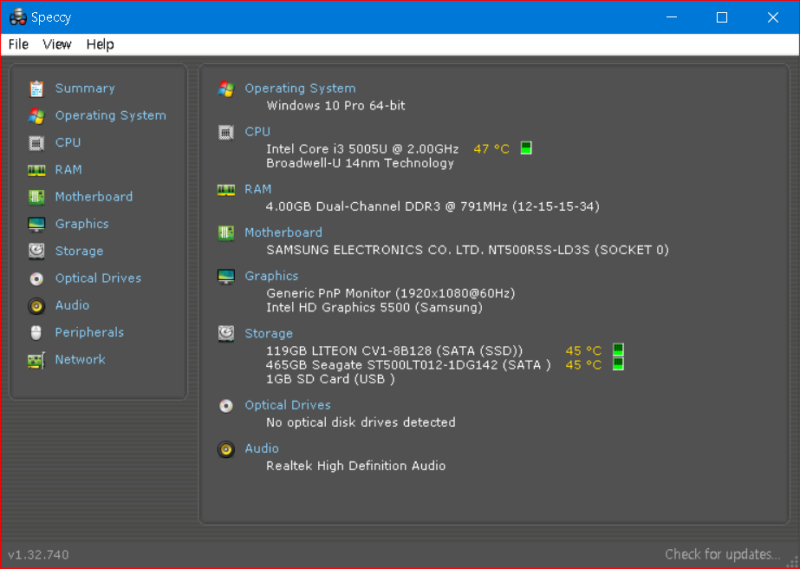Click the Graphics monitor icon in sidebar

(36, 224)
